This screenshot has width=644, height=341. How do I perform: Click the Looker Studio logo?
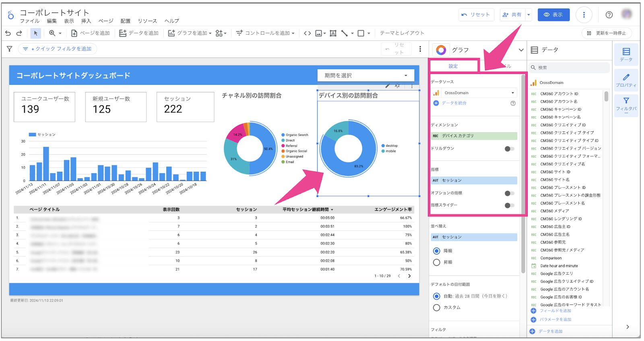pos(11,15)
